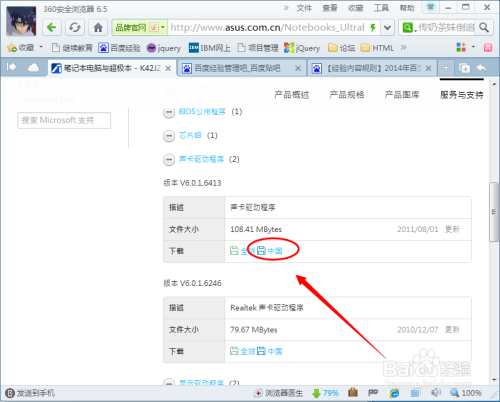This screenshot has height=402, width=500.
Task: Open the 100% zoom level control
Action: click(466, 393)
